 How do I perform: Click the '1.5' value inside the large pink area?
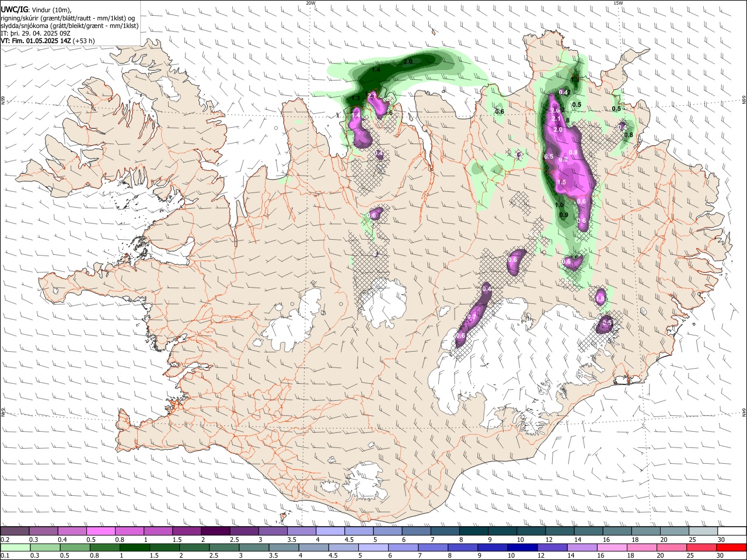click(561, 182)
